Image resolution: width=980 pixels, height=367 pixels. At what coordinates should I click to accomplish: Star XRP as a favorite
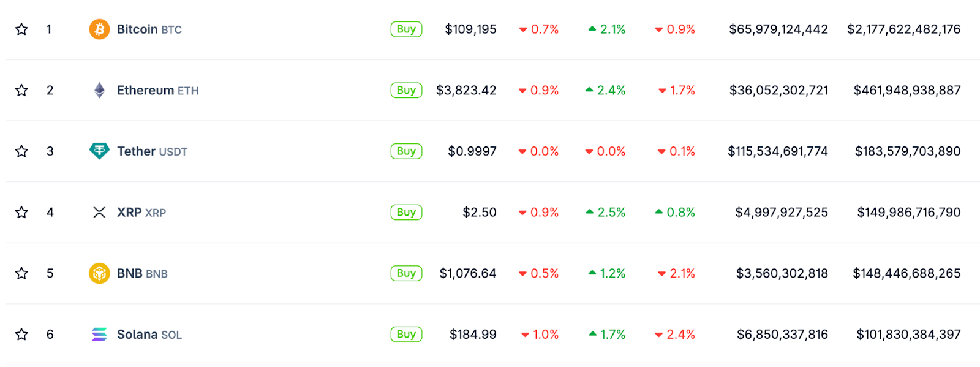21,213
